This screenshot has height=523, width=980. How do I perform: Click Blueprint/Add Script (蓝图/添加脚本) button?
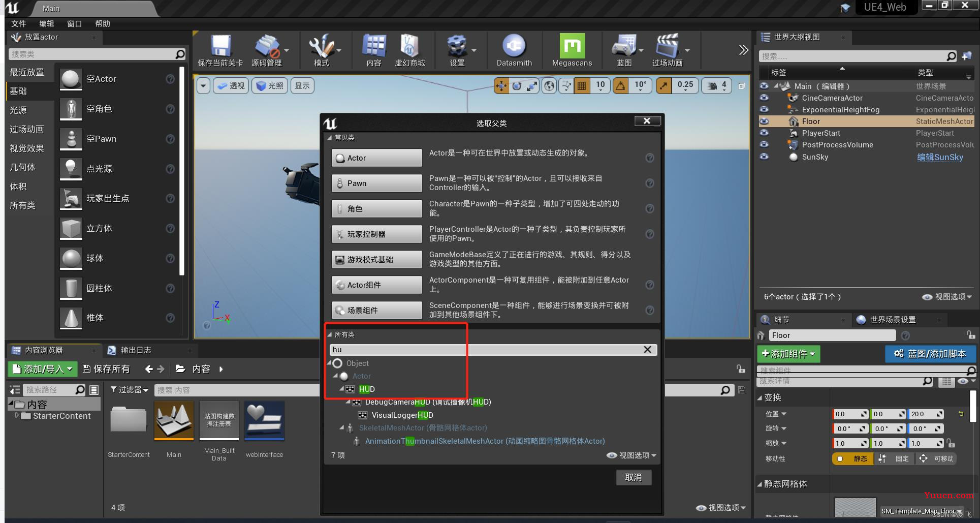pos(930,354)
